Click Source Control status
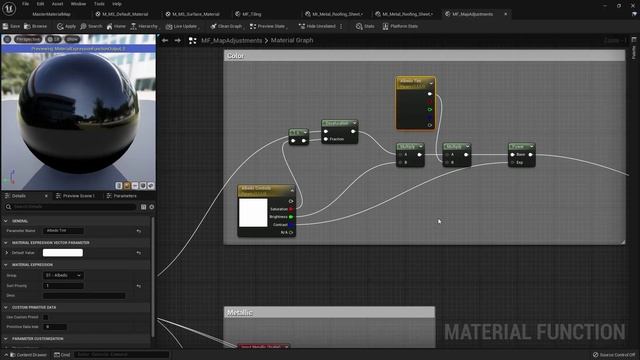This screenshot has height=360, width=640. tap(614, 355)
